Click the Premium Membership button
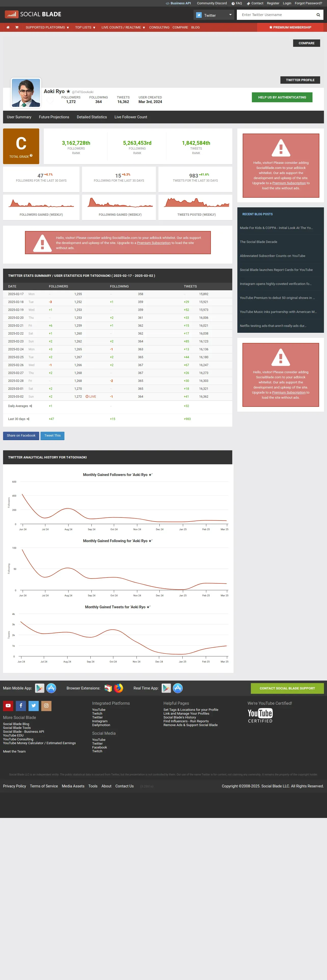Screen dimensions: 327x980 [x=291, y=27]
